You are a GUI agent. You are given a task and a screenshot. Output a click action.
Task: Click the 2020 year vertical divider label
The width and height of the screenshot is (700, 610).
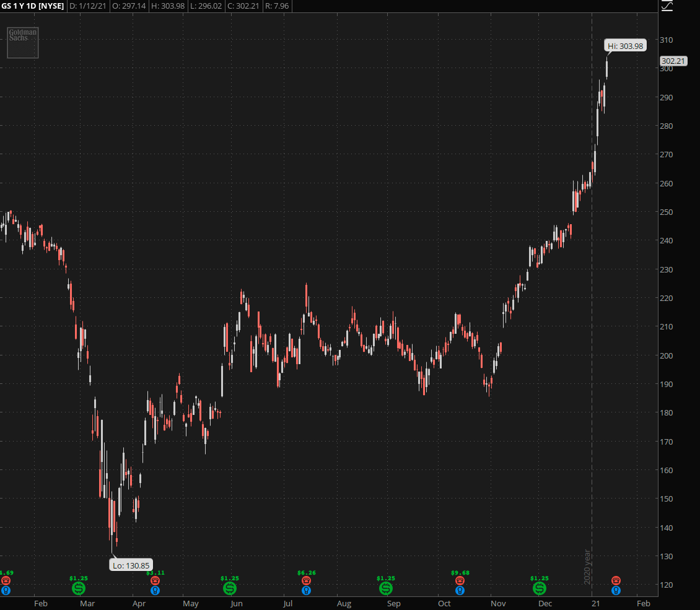(x=587, y=566)
